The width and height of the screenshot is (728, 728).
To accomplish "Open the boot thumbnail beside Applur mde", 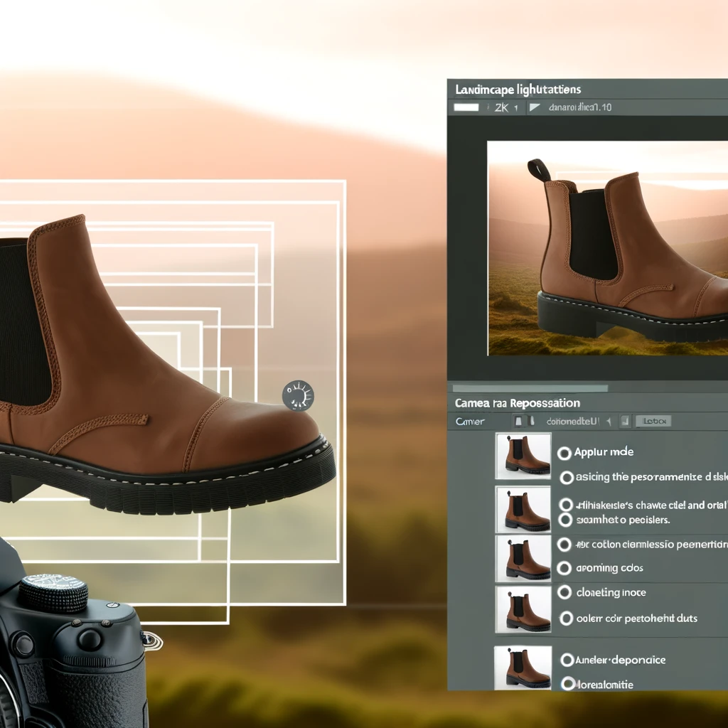I will pyautogui.click(x=523, y=456).
